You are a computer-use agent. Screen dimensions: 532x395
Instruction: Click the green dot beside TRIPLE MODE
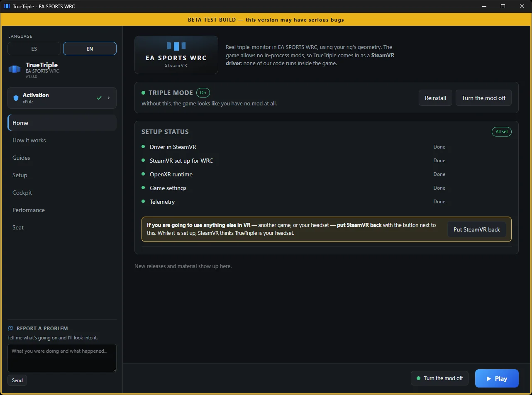tap(144, 93)
